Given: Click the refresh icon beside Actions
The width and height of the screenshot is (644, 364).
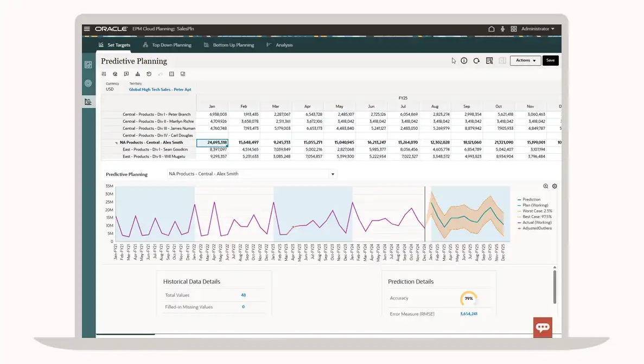Looking at the screenshot, I should tap(476, 61).
